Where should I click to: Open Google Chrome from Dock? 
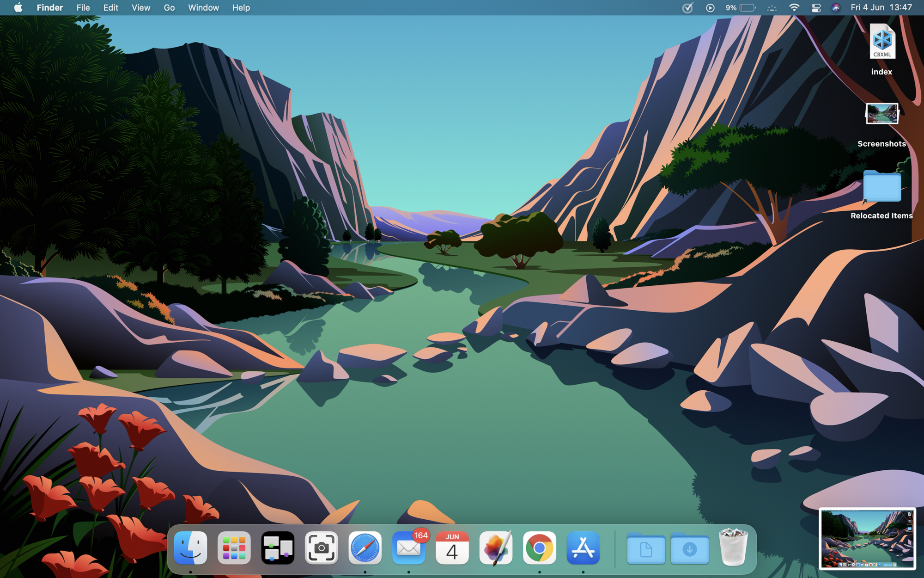[539, 548]
